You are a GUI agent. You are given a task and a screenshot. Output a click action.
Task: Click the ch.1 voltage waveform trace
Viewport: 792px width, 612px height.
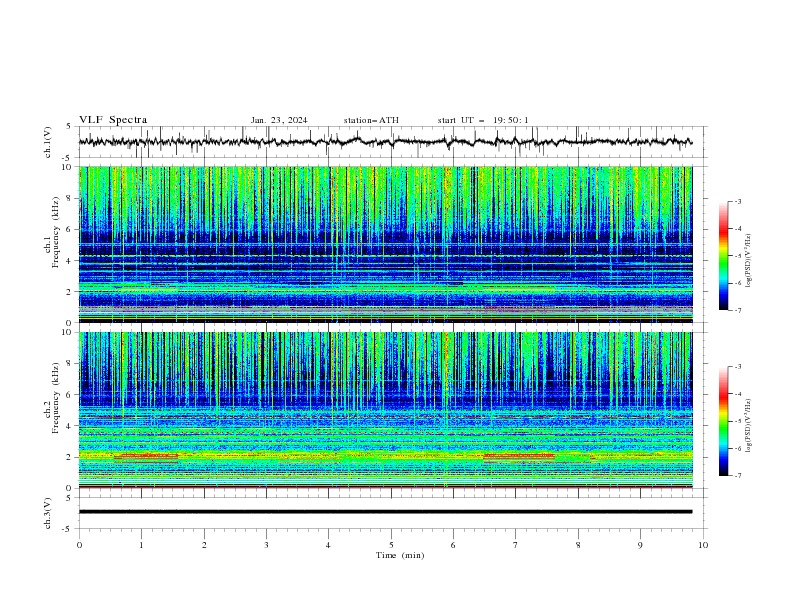[x=385, y=142]
